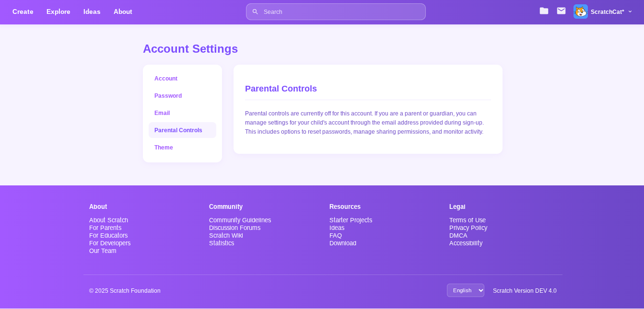Image resolution: width=644 pixels, height=309 pixels.
Task: Click the ScratchCat avatar image
Action: 580,11
